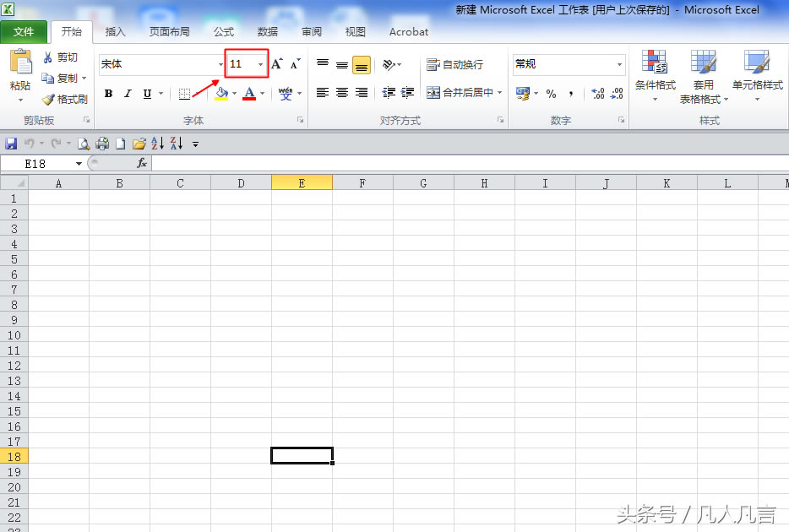Click the Cut (剪切) scissors icon
Image resolution: width=789 pixels, height=532 pixels.
coord(48,57)
